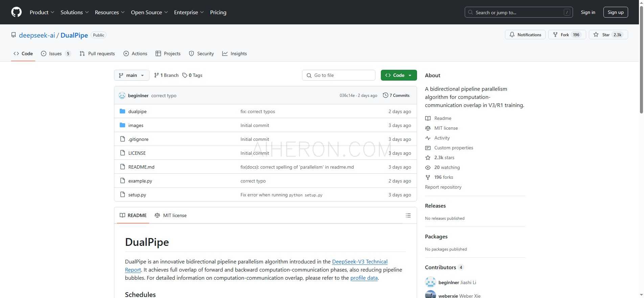Screen dimensions: 644x298
Task: Open the main branch selector dropdown
Action: pos(132,75)
